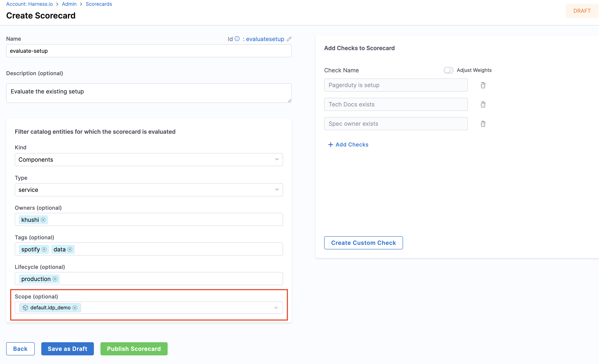Delete the Spec owner exists check

pyautogui.click(x=483, y=124)
